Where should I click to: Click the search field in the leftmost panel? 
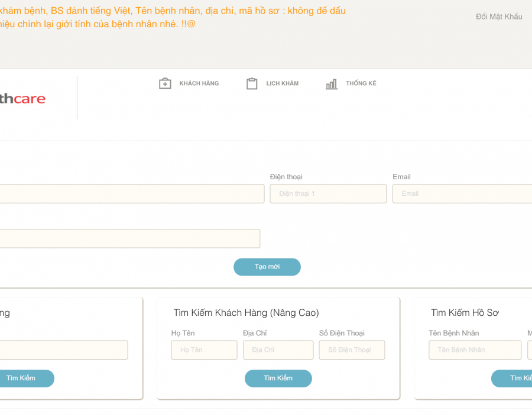click(64, 350)
